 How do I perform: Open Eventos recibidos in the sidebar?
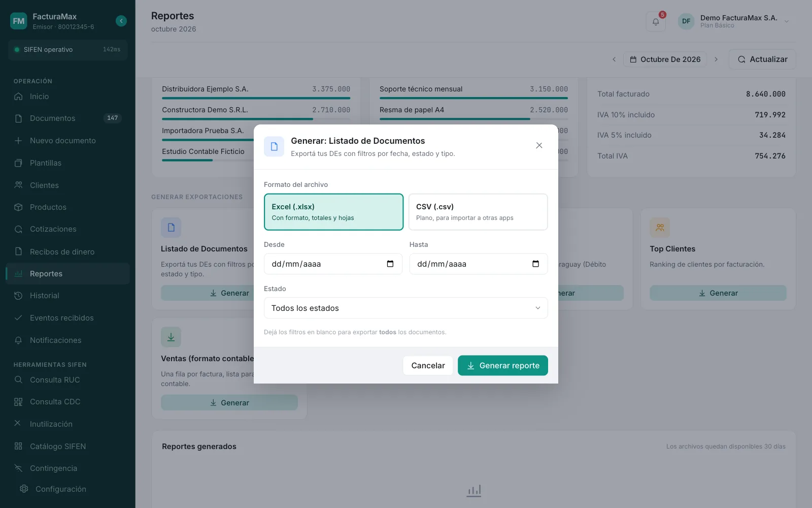pyautogui.click(x=67, y=318)
